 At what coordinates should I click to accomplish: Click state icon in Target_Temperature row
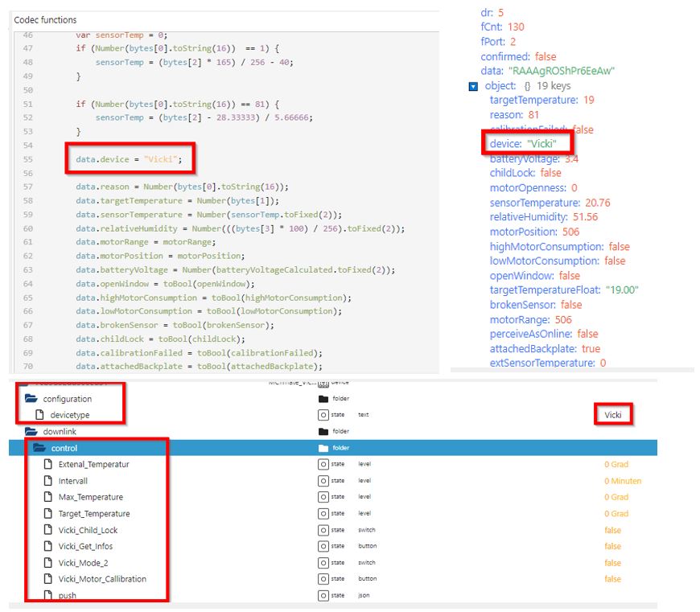pos(323,513)
